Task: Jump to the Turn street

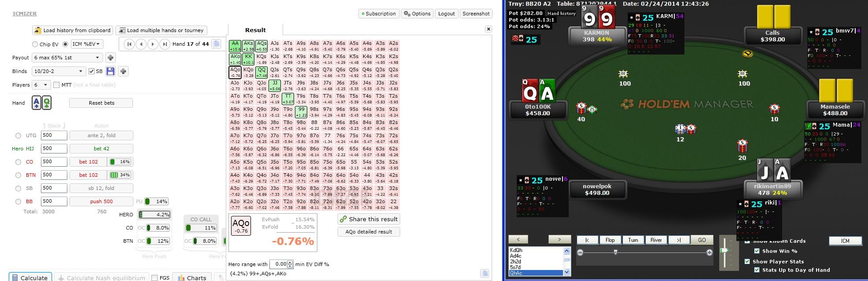Action: coord(633,240)
